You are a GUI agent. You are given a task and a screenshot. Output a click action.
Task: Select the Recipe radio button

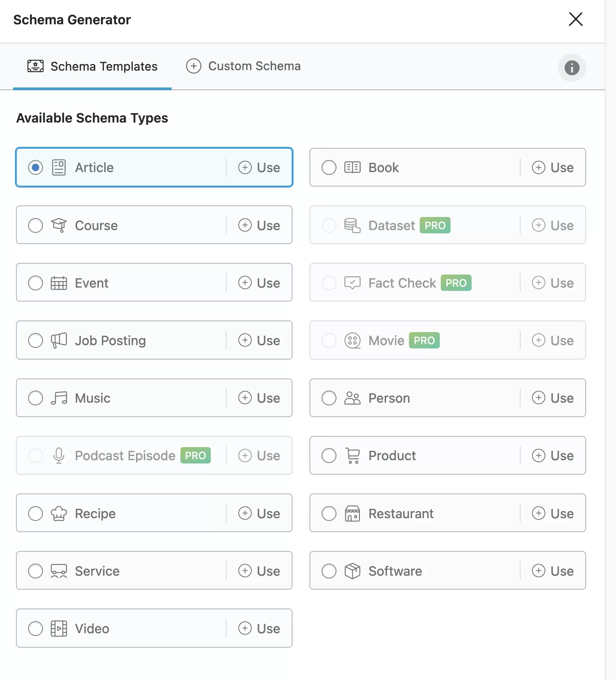tap(36, 514)
